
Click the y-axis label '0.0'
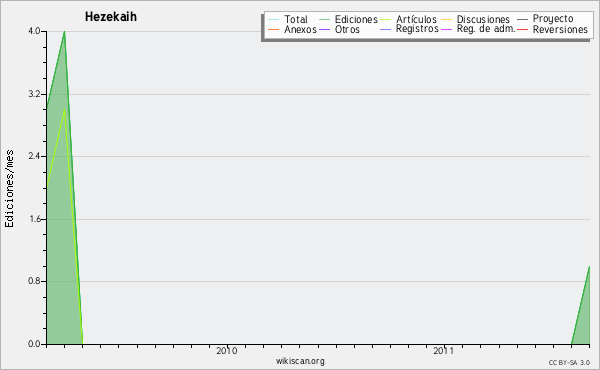(x=34, y=344)
